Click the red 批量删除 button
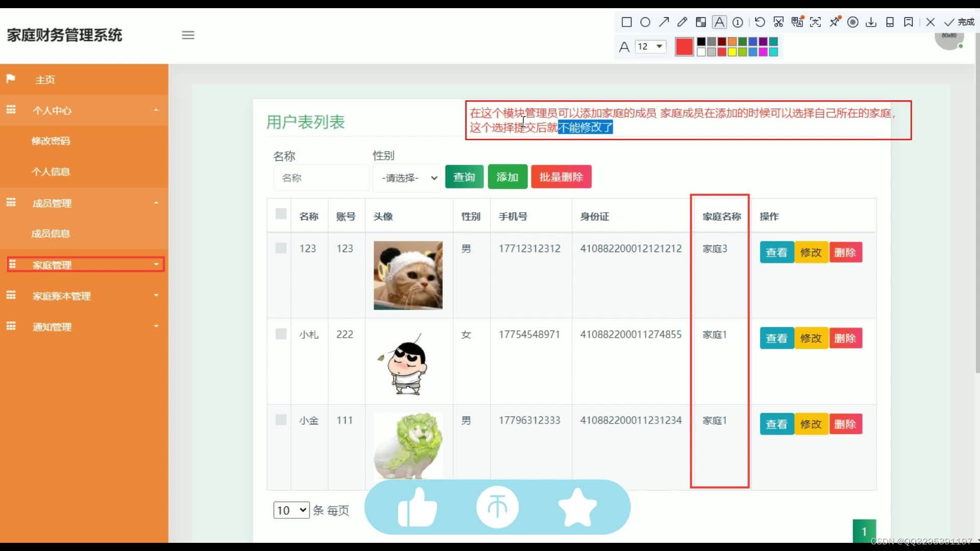The width and height of the screenshot is (980, 551). pos(561,177)
